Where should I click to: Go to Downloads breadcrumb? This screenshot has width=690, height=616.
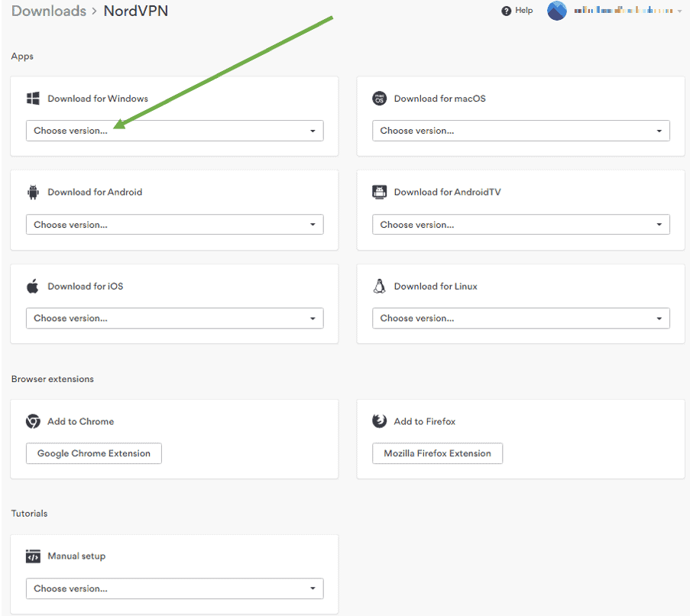click(49, 11)
